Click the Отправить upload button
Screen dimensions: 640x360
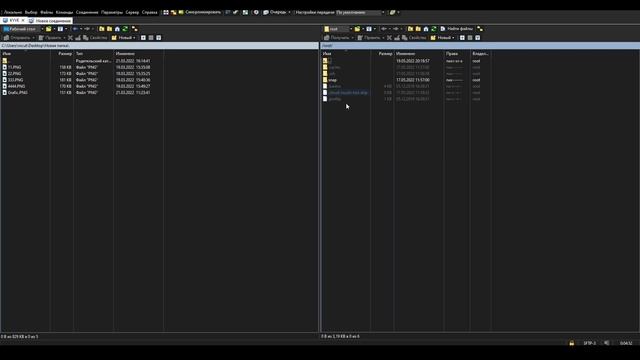pos(19,38)
